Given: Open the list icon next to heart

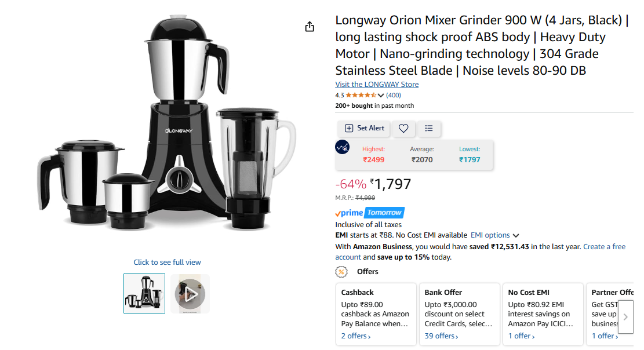Looking at the screenshot, I should (x=429, y=128).
